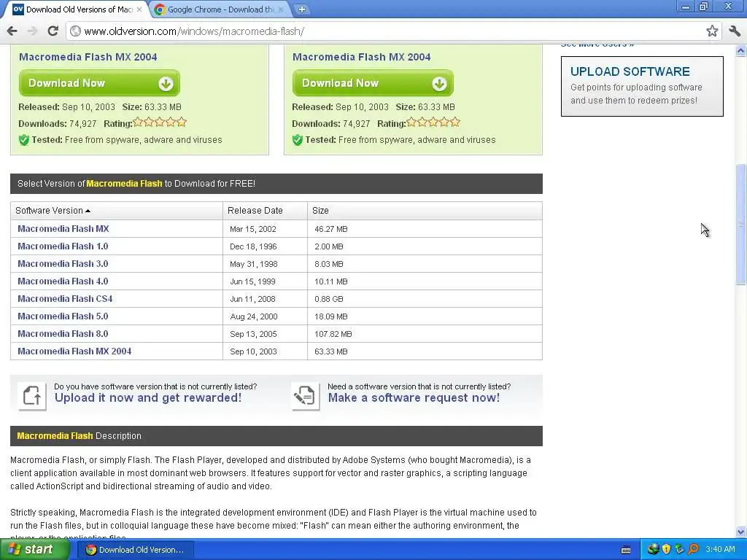
Task: Click the left card green Tested shield icon
Action: (x=24, y=140)
